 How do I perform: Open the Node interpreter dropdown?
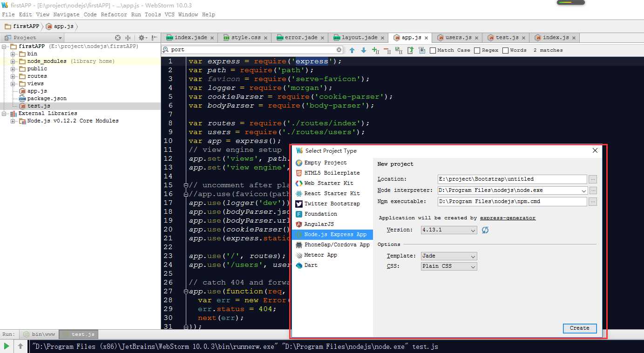(584, 190)
